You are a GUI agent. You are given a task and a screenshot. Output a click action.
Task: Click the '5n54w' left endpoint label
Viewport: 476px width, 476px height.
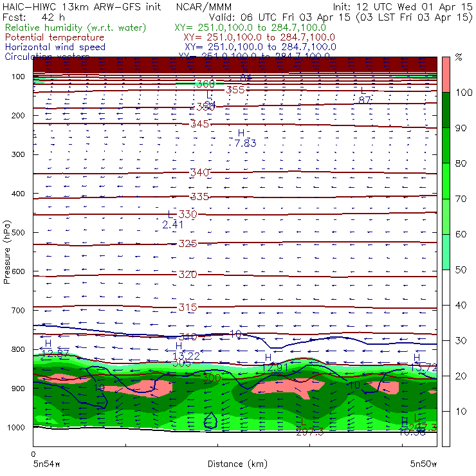(x=46, y=464)
